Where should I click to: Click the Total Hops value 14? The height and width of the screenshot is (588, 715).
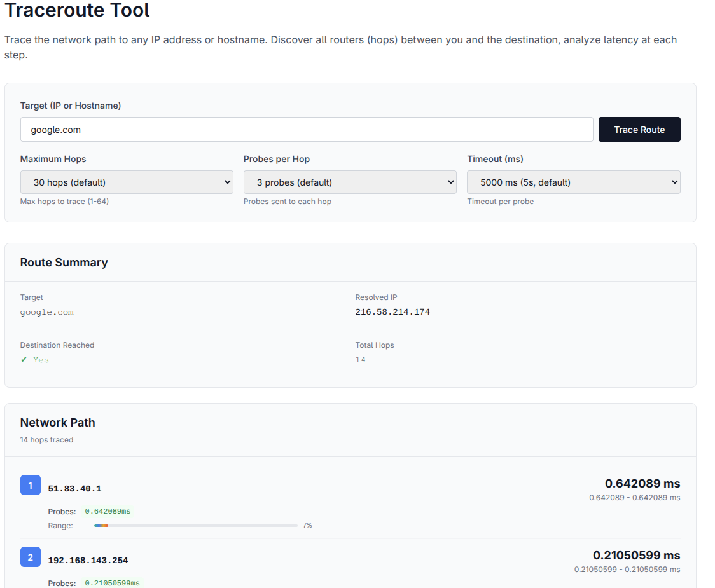[360, 359]
